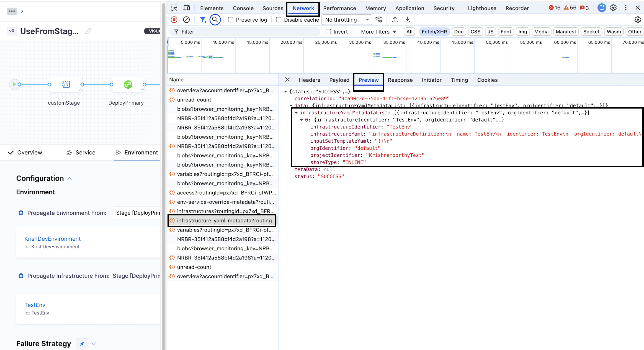
Task: Check the Invert filter checkbox
Action: coord(328,32)
